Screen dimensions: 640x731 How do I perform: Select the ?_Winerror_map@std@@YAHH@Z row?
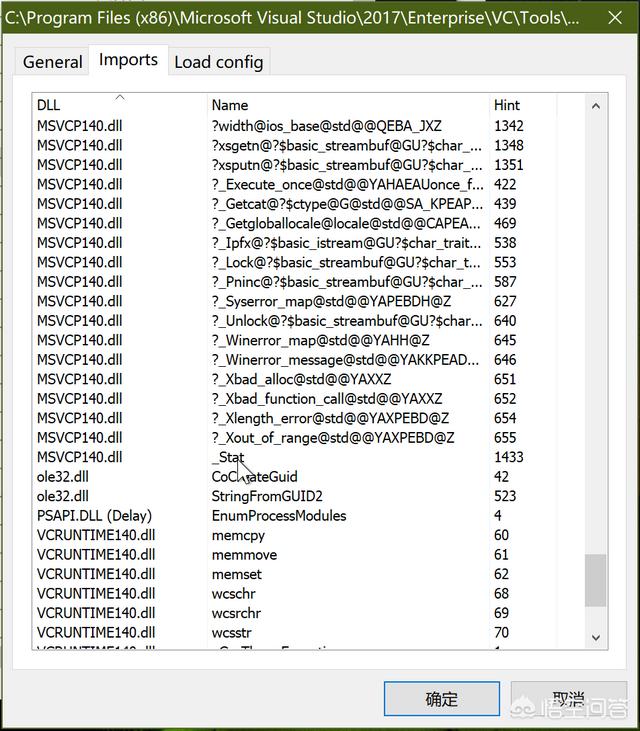[x=309, y=340]
